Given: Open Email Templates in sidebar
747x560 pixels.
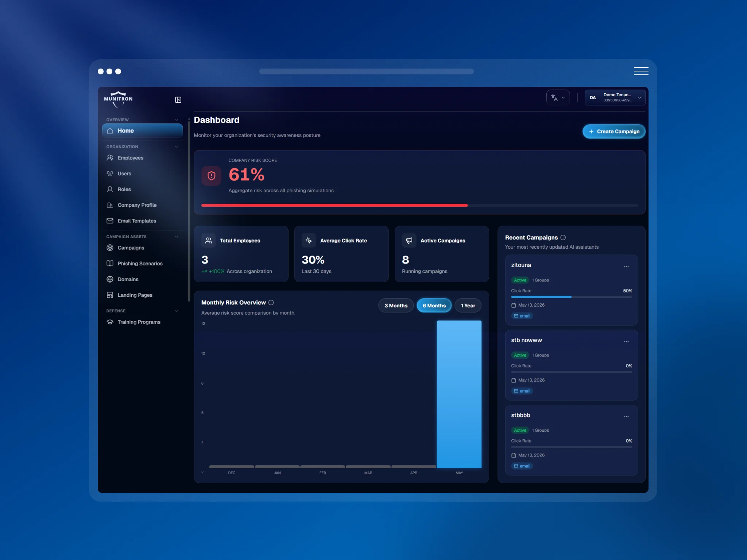Looking at the screenshot, I should pos(142,221).
